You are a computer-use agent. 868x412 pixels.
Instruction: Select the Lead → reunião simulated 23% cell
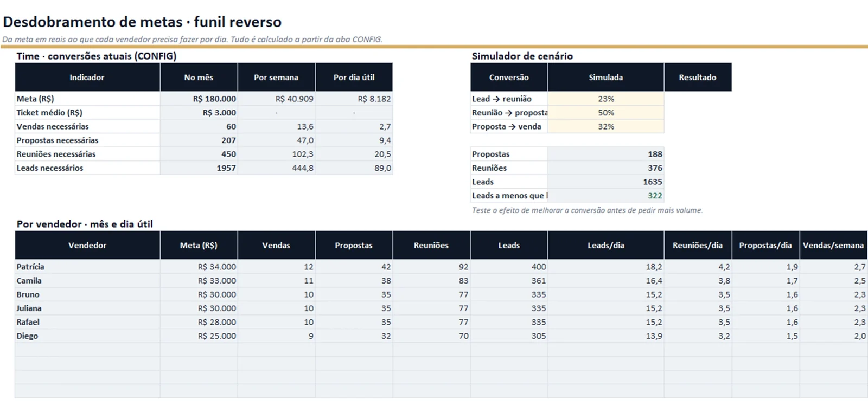[606, 99]
